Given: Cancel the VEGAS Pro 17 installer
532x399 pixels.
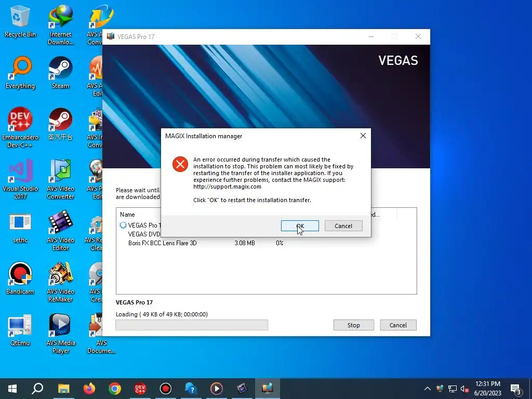Looking at the screenshot, I should 398,325.
